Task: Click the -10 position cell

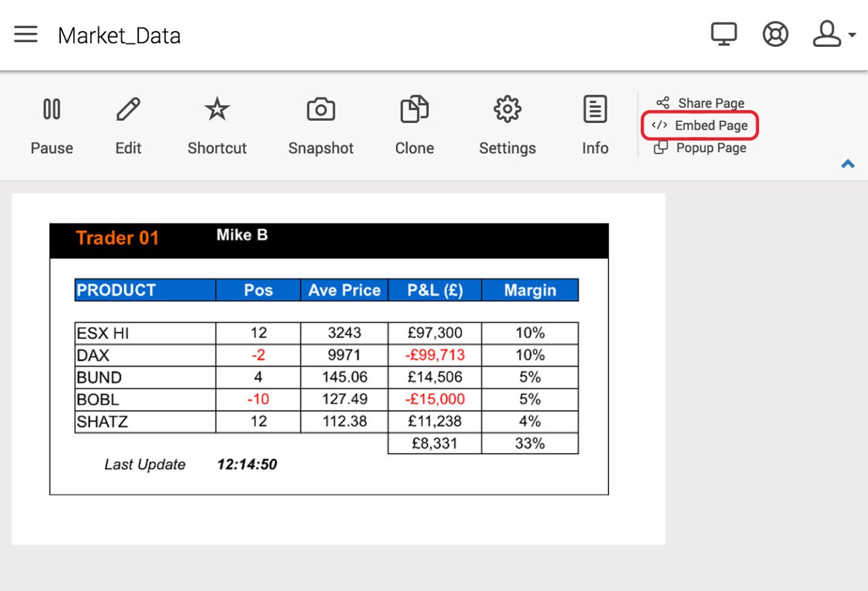Action: coord(258,400)
